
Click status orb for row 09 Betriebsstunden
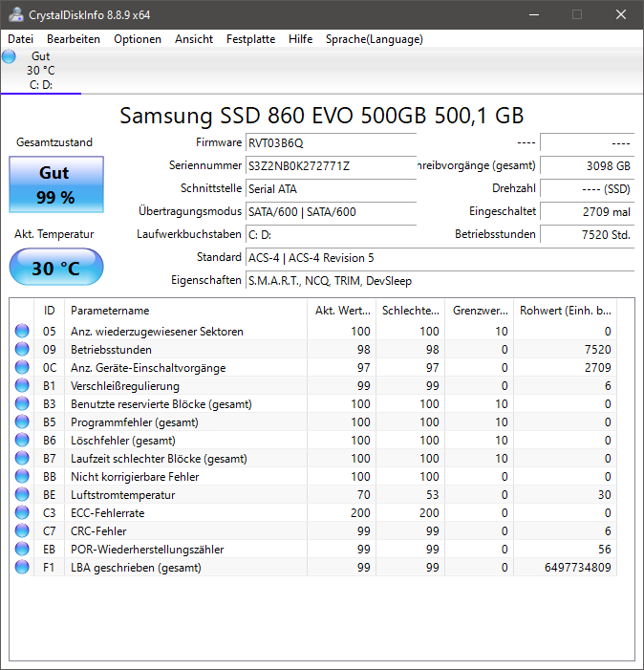point(22,349)
